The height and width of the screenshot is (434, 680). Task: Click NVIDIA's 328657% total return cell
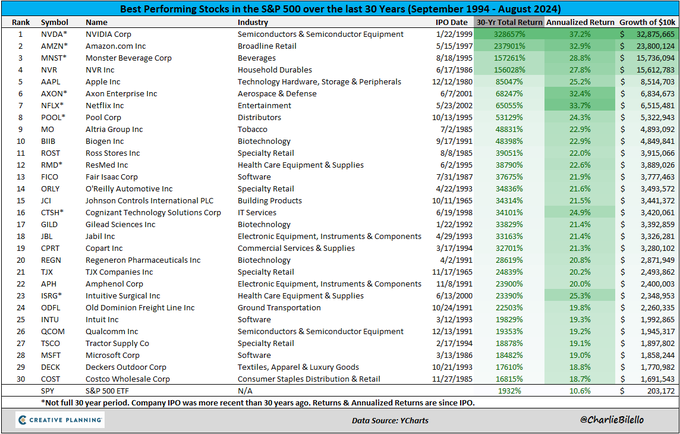point(509,34)
